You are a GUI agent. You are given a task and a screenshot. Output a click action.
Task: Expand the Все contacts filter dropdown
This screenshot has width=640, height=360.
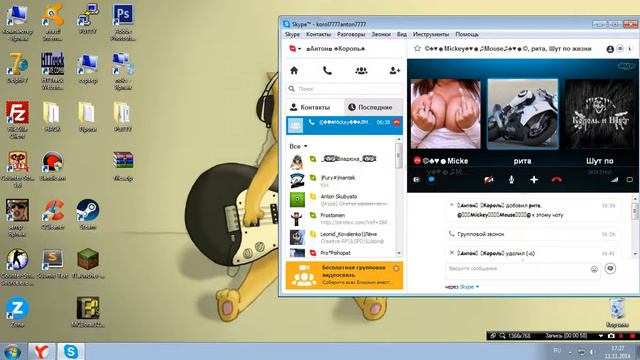298,146
